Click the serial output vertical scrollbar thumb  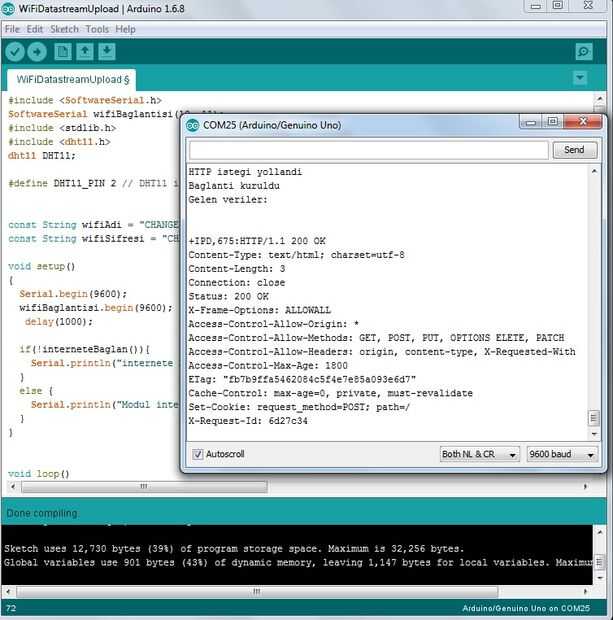593,418
